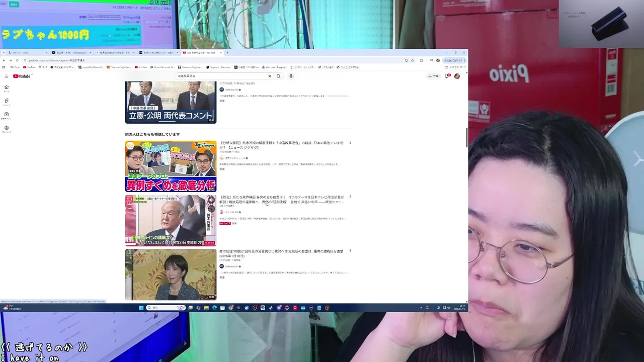This screenshot has width=644, height=362.
Task: Open the 高市総理 press conference thumbnail
Action: pos(171,275)
